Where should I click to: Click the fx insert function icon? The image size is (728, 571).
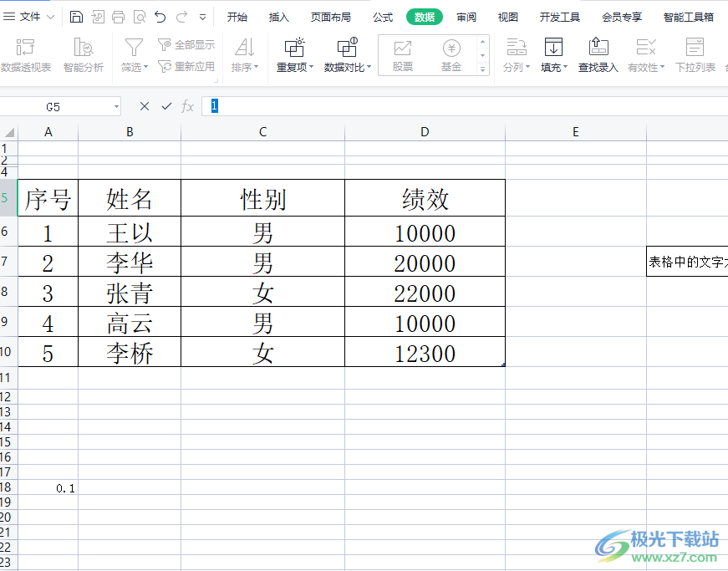tap(187, 106)
